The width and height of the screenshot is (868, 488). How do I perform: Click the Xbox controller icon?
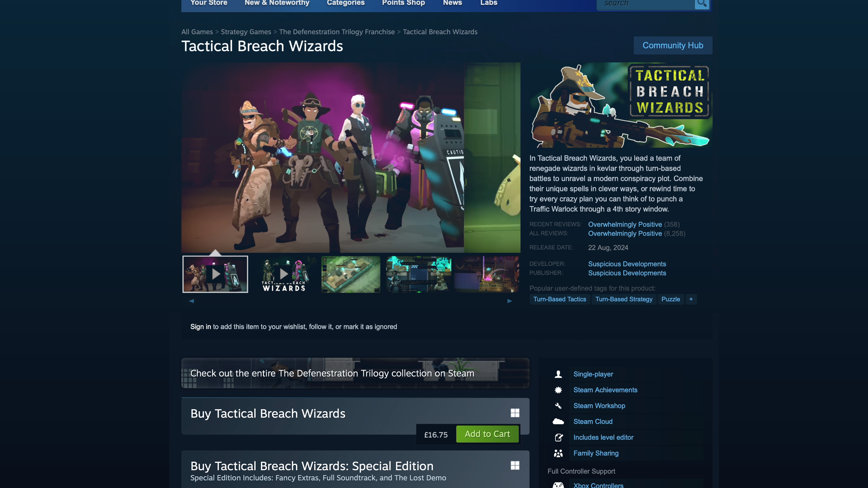click(558, 485)
